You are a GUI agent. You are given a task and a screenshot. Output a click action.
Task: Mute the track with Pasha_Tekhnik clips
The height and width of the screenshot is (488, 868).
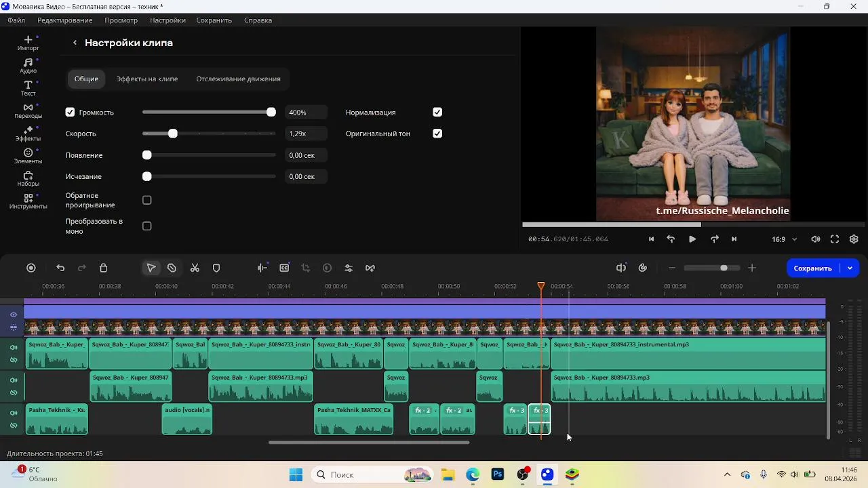point(14,413)
